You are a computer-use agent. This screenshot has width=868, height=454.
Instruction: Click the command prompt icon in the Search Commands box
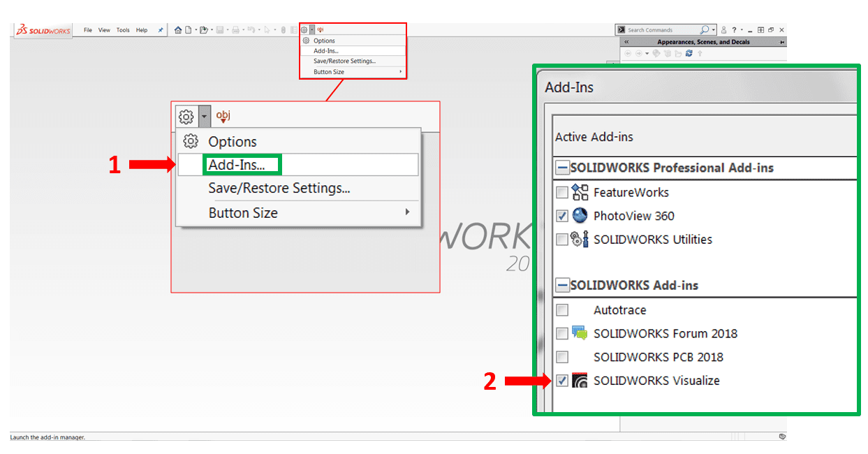coord(621,30)
